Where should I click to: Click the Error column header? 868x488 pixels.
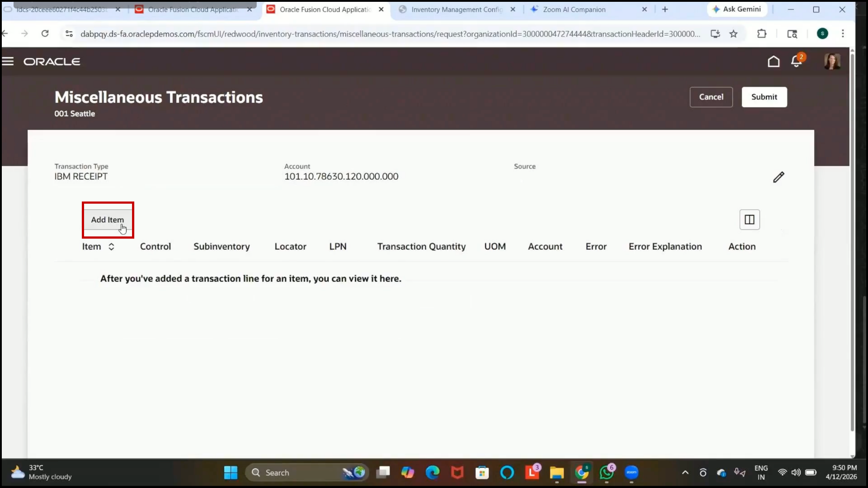point(596,247)
